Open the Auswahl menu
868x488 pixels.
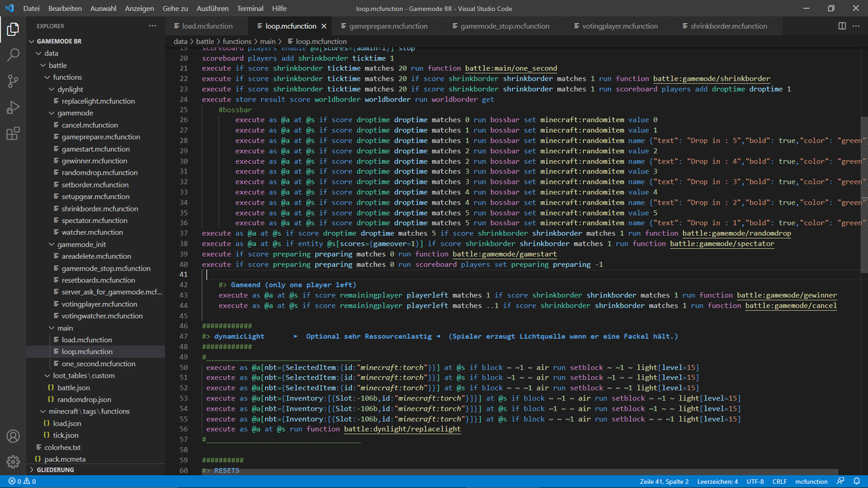coord(103,9)
